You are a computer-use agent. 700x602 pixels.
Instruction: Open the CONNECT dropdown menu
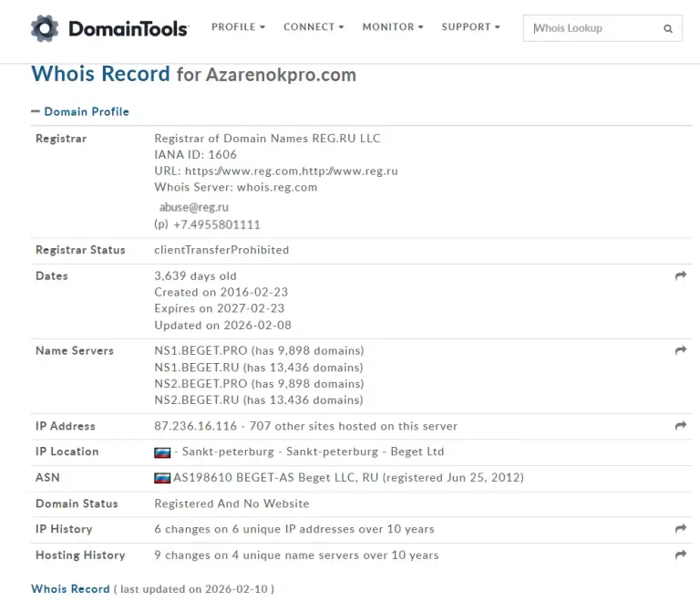[314, 27]
